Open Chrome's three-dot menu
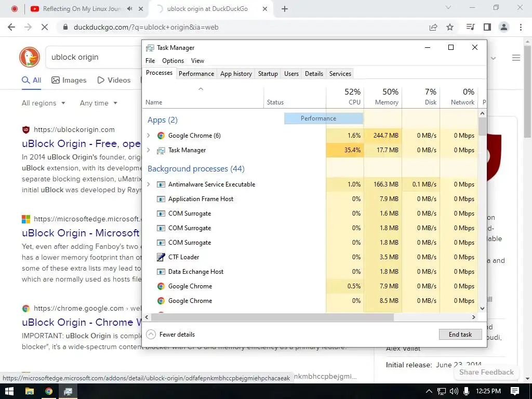Viewport: 532px width, 399px height. pos(521,27)
